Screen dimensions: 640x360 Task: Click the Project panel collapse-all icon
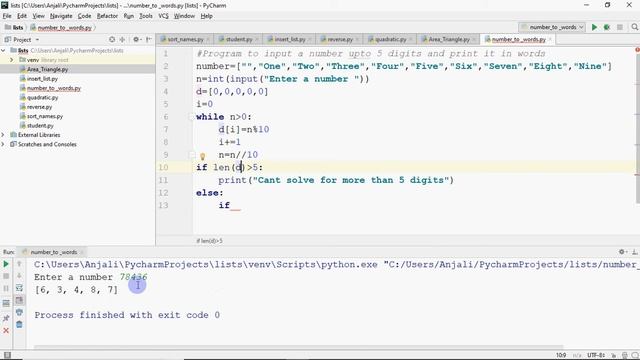point(122,40)
